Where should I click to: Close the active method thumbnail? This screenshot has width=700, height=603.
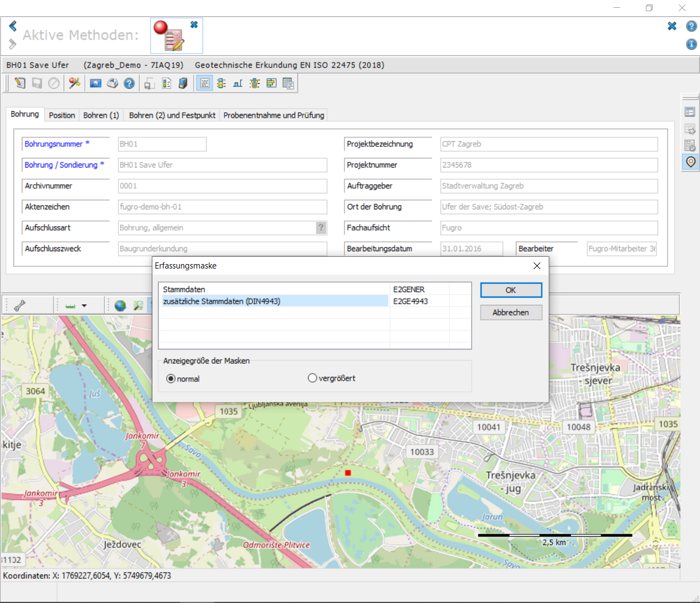[x=194, y=25]
